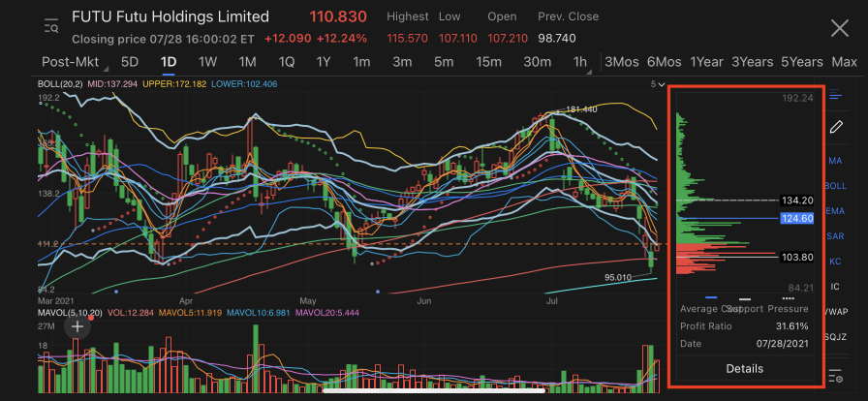
Task: Tap the white home indicator bar
Action: (433, 391)
